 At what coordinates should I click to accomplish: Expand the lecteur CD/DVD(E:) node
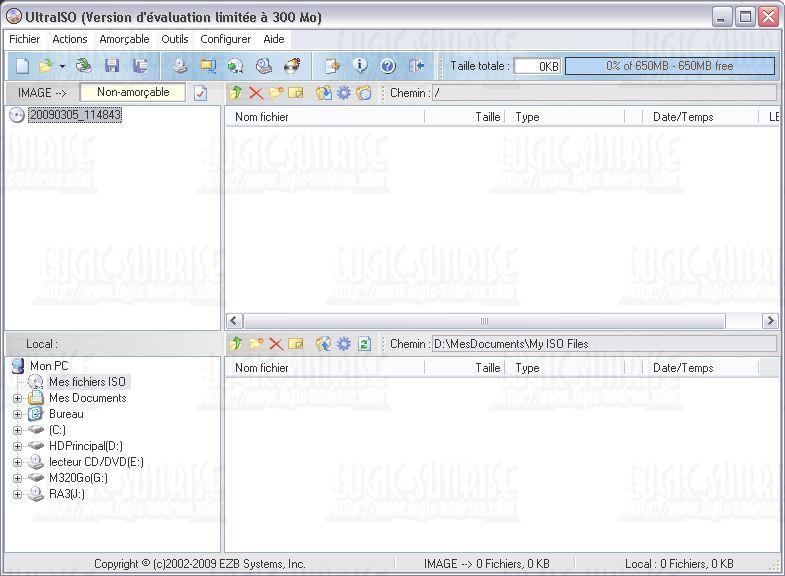[18, 462]
